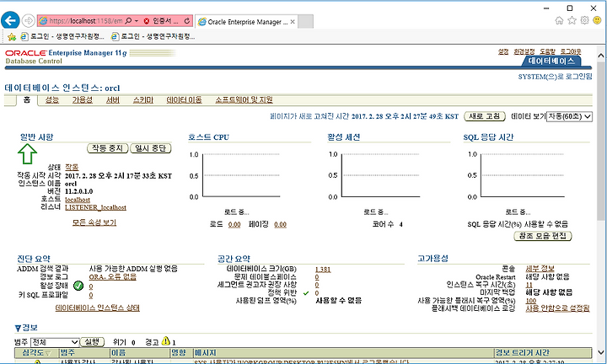Select the 홈 tab
The height and width of the screenshot is (364, 607).
click(x=27, y=99)
